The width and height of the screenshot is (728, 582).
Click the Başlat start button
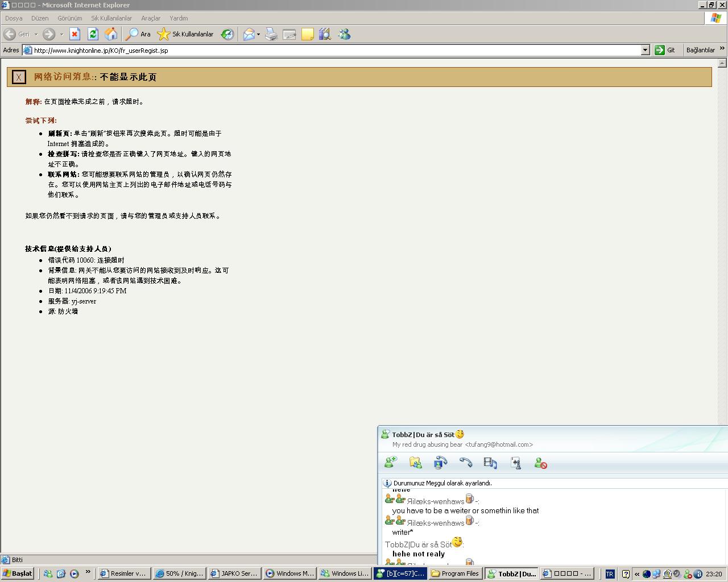click(18, 573)
